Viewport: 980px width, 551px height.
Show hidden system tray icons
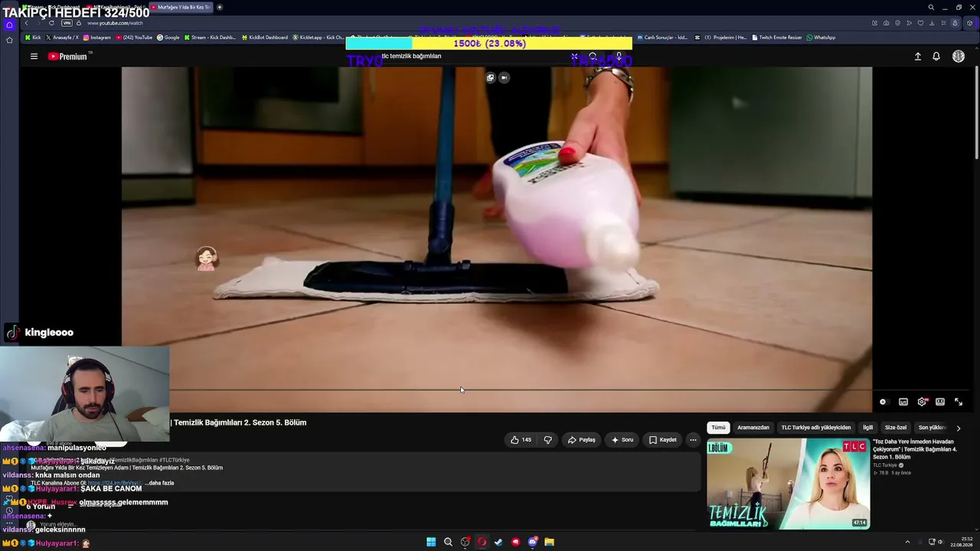[x=907, y=542]
